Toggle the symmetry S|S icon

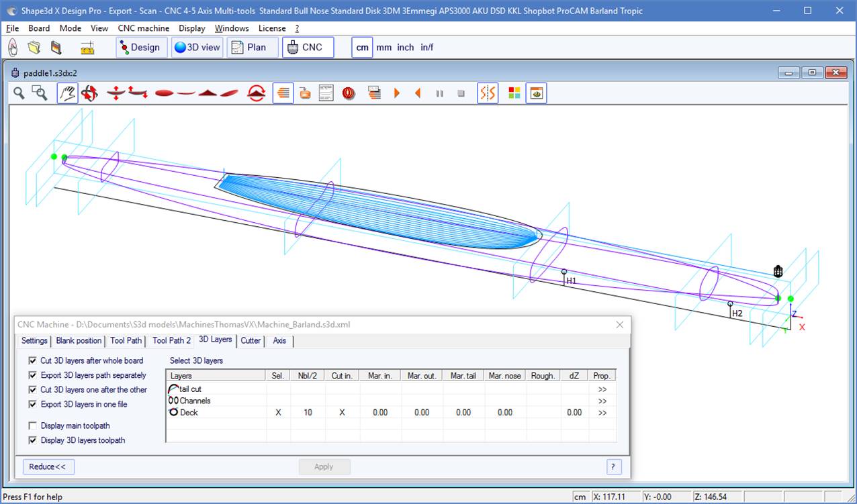pos(488,93)
